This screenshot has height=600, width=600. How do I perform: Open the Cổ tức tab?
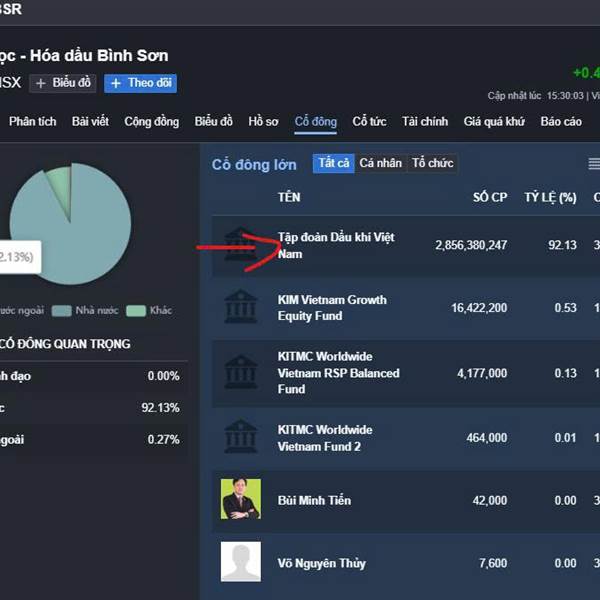(369, 121)
